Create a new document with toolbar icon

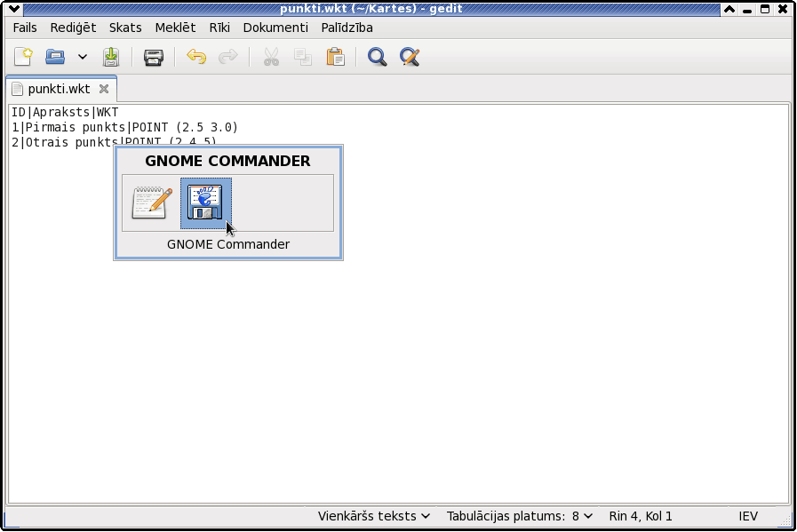tap(23, 57)
